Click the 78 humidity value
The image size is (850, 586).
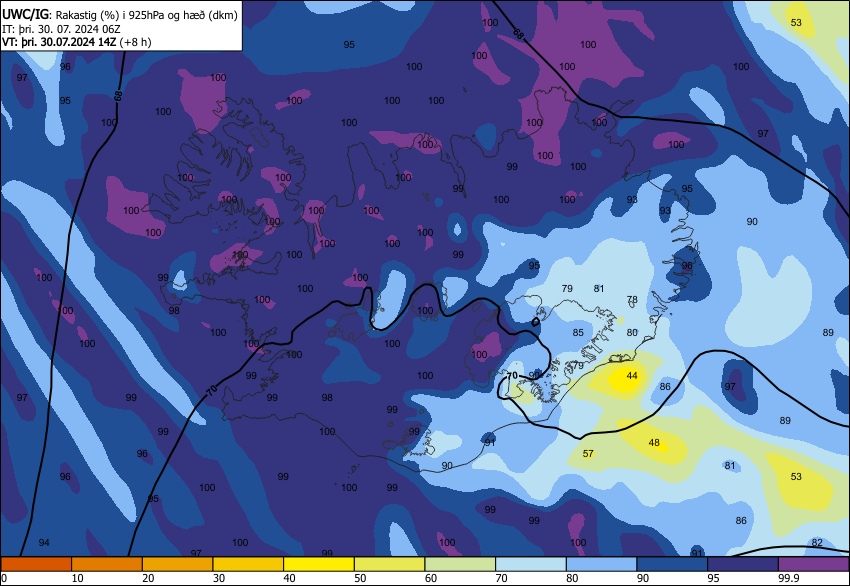pos(632,299)
